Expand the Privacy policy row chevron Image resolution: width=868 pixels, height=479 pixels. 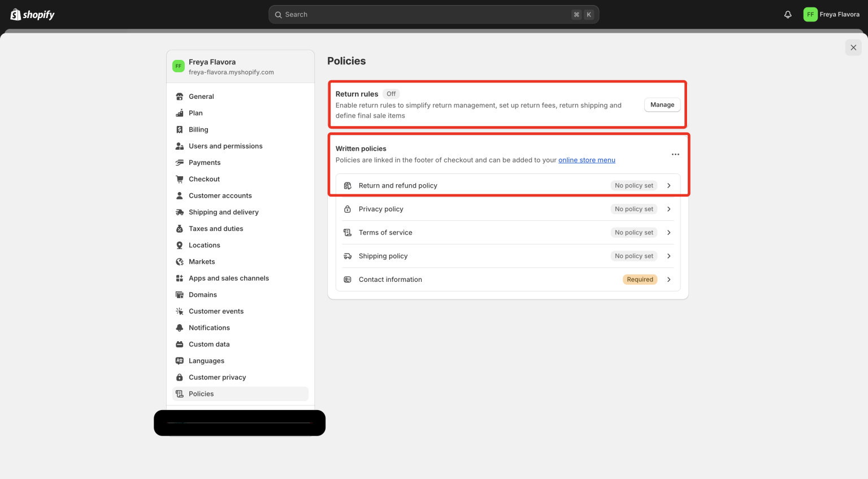tap(669, 209)
